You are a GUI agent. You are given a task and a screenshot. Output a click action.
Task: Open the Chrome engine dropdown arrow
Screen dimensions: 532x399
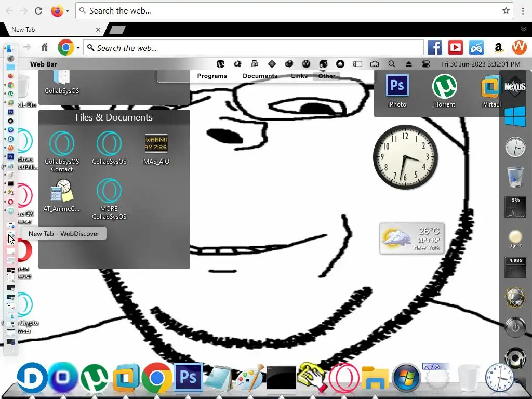coord(78,48)
